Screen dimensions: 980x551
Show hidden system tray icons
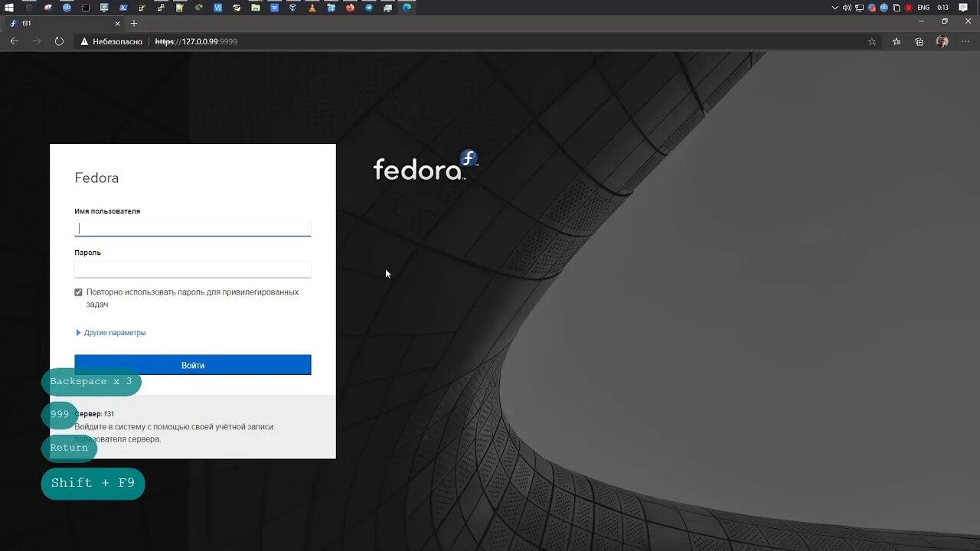pos(835,8)
